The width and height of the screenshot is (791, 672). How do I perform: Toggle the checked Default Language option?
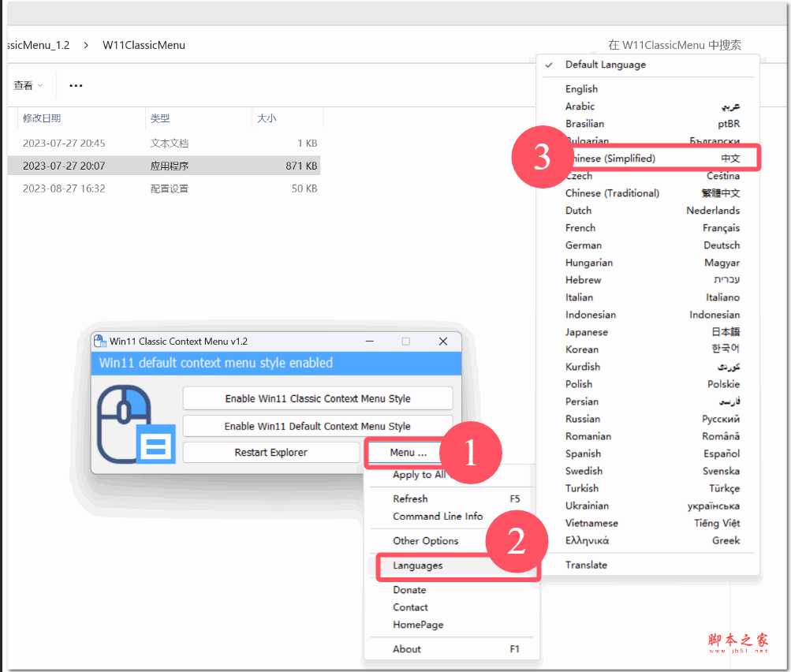tap(647, 65)
